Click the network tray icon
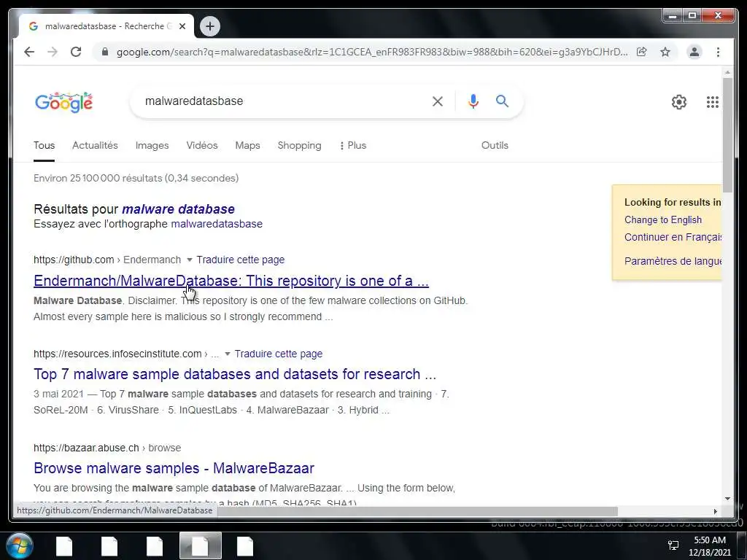This screenshot has height=560, width=747. tap(673, 545)
